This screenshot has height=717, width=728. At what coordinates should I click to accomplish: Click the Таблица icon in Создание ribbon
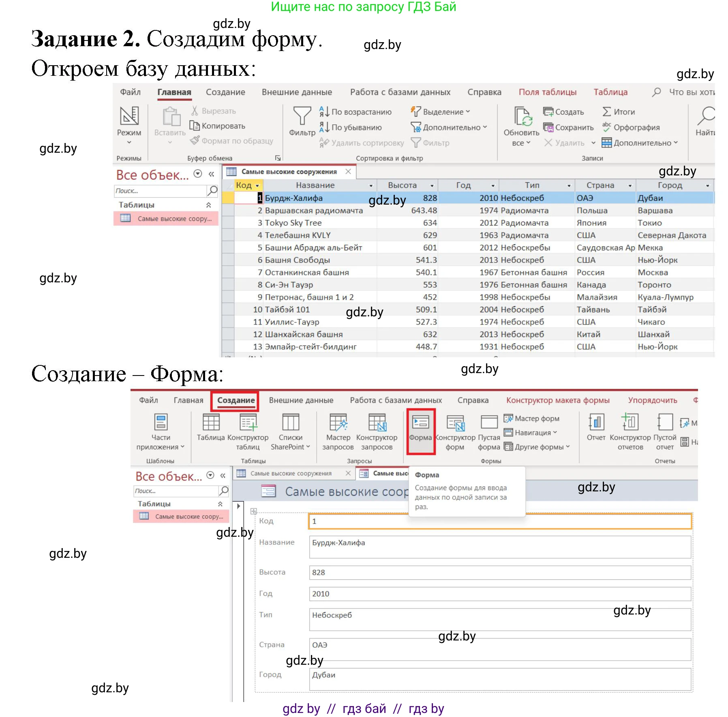211,423
